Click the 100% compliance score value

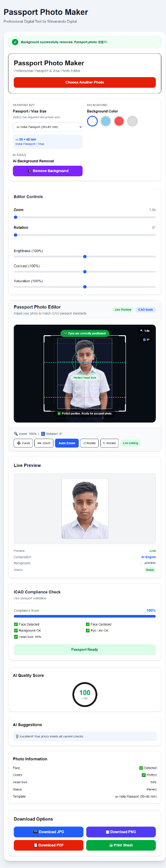[151, 611]
